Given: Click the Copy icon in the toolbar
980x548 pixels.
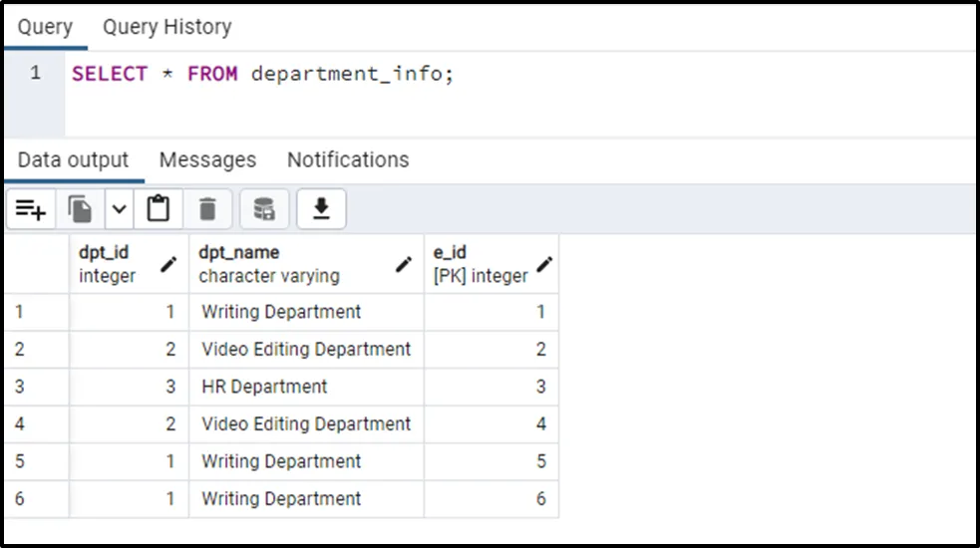Looking at the screenshot, I should coord(80,209).
